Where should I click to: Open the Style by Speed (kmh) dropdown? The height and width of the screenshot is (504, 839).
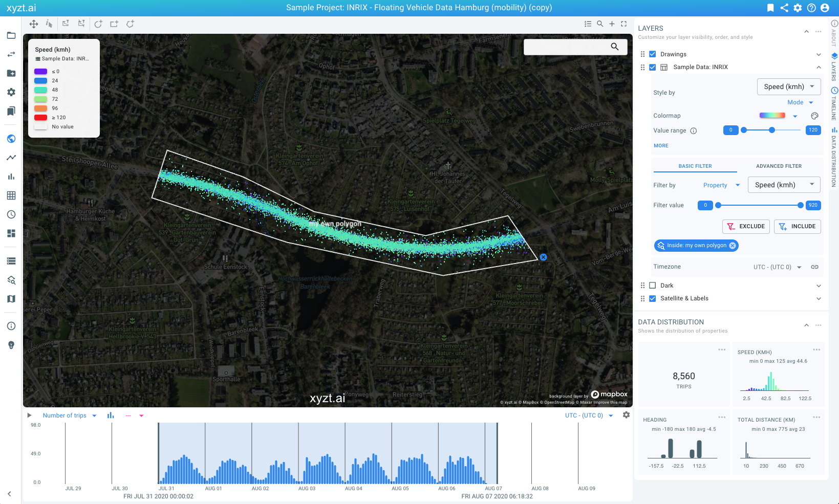pyautogui.click(x=789, y=86)
